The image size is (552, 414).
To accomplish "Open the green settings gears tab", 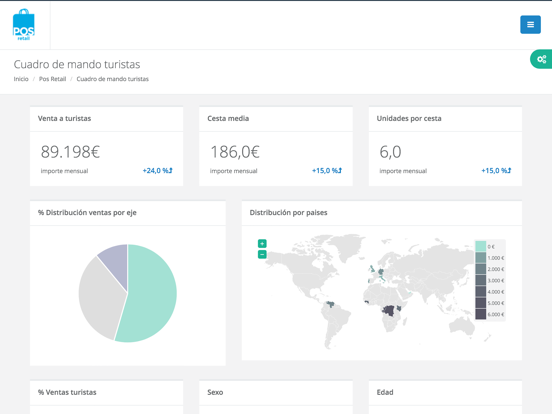I will pos(541,59).
